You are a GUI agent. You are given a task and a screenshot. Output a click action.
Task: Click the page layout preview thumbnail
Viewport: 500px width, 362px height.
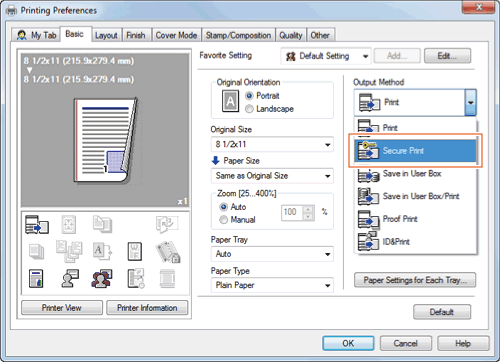[105, 141]
